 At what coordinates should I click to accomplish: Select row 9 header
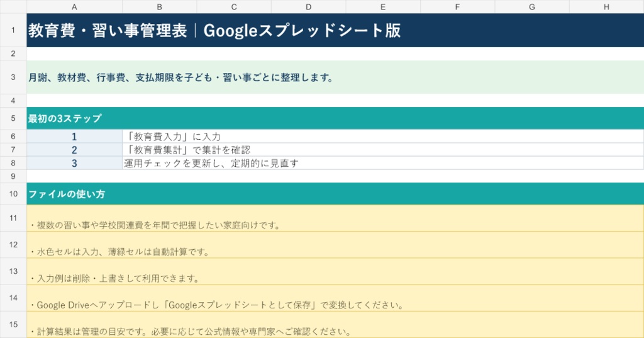13,176
